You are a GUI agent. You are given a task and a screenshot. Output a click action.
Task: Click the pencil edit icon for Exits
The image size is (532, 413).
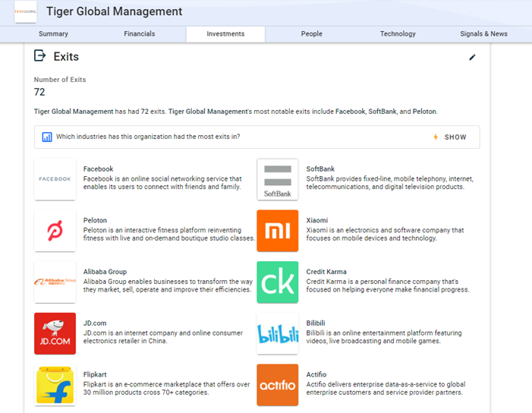[x=472, y=58]
